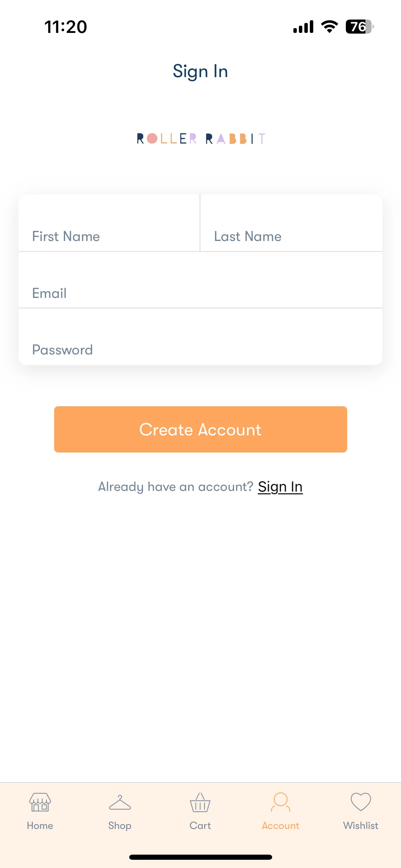Select the Email input field
Viewport: 401px width, 868px height.
pyautogui.click(x=200, y=280)
